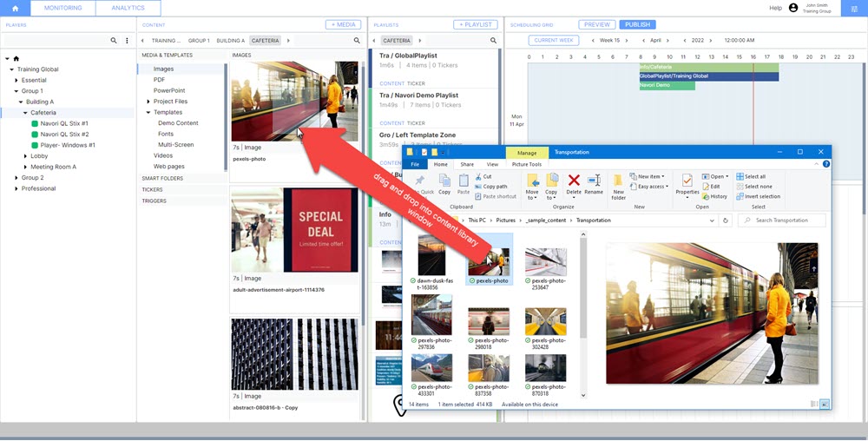Expand the Lobby tree node
Viewport: 868px width, 441px height.
click(x=25, y=156)
